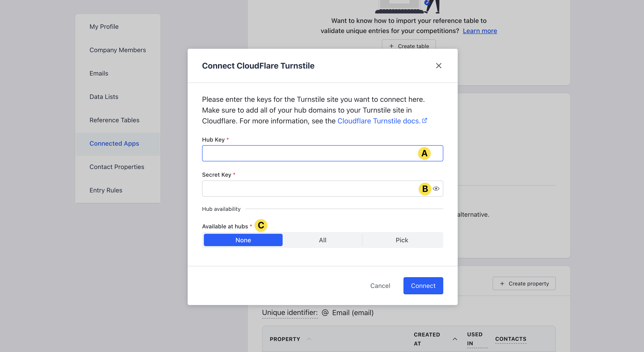Toggle Secret Key visibility eye icon
This screenshot has height=352, width=644.
click(436, 189)
